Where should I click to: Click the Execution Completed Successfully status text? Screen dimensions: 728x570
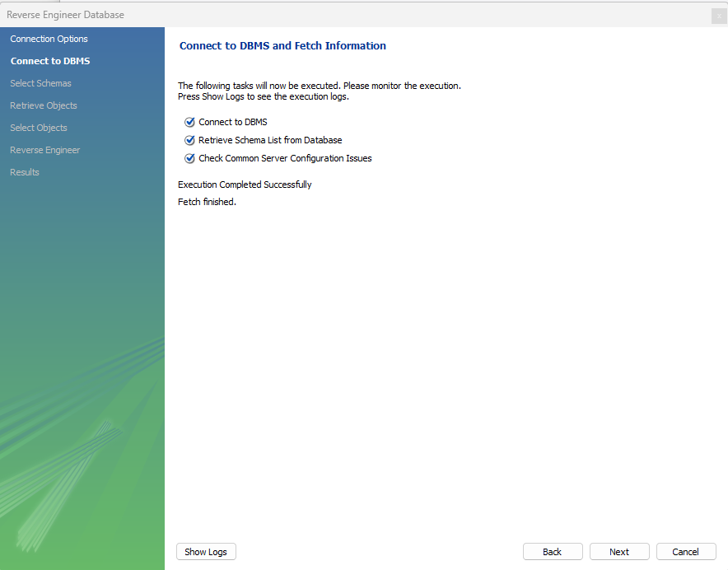coord(245,185)
